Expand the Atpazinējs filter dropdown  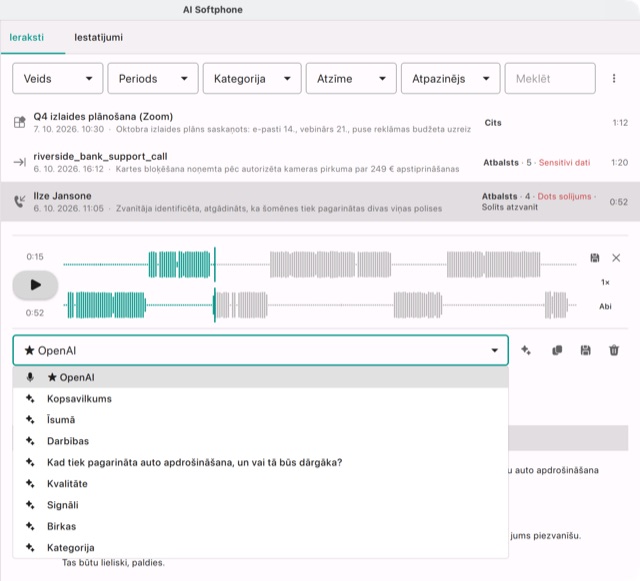450,78
